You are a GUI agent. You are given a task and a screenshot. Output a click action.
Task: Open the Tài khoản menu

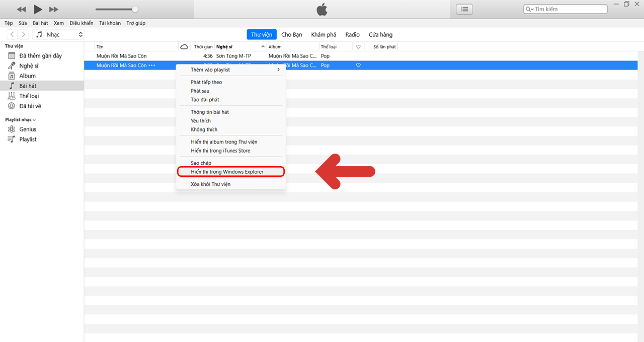click(110, 23)
